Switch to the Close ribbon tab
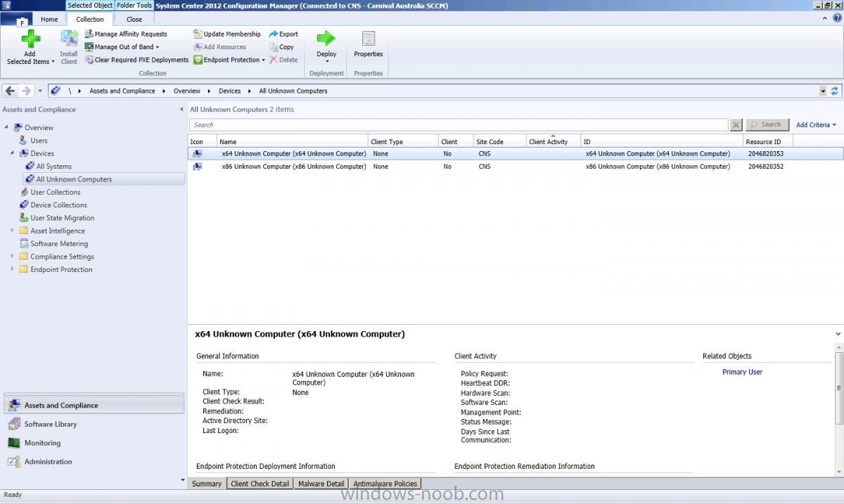 (134, 19)
